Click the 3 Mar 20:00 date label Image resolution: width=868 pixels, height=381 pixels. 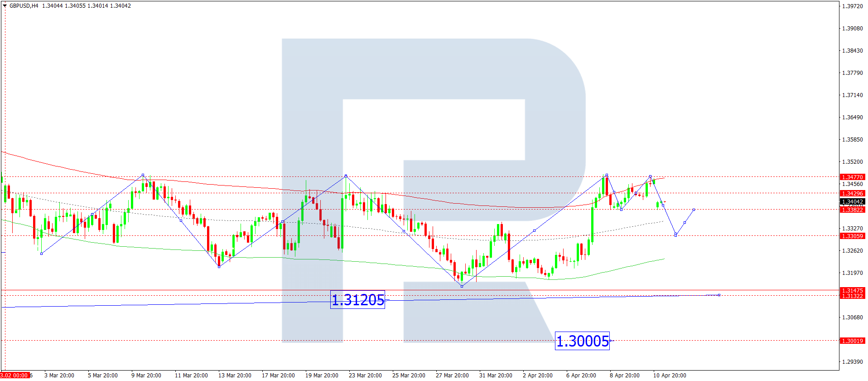point(59,376)
